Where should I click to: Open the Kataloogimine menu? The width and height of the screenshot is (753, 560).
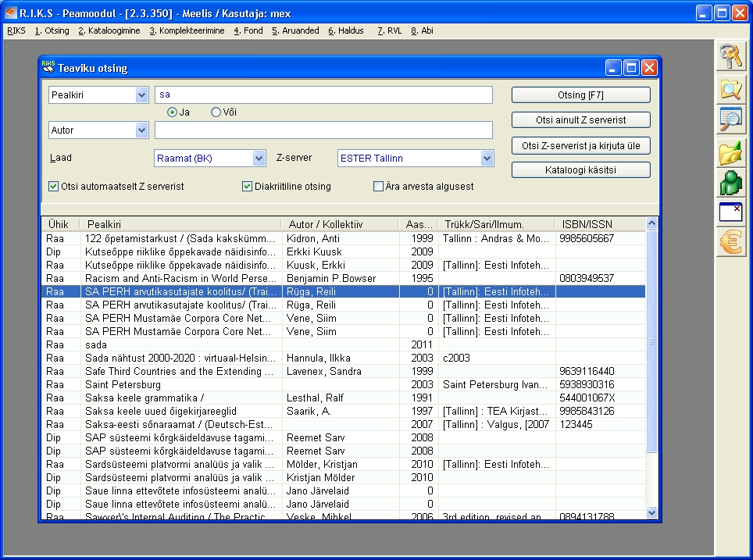tap(109, 31)
